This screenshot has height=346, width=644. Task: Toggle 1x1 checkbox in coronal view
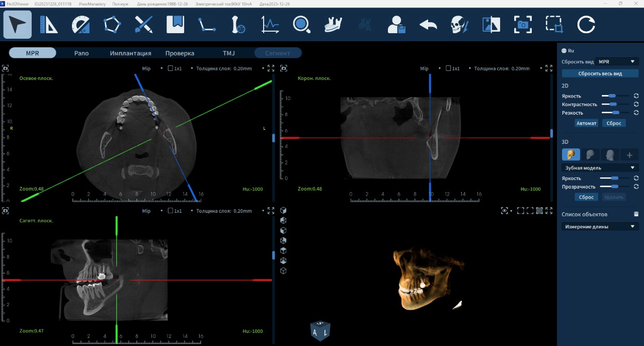(x=448, y=68)
